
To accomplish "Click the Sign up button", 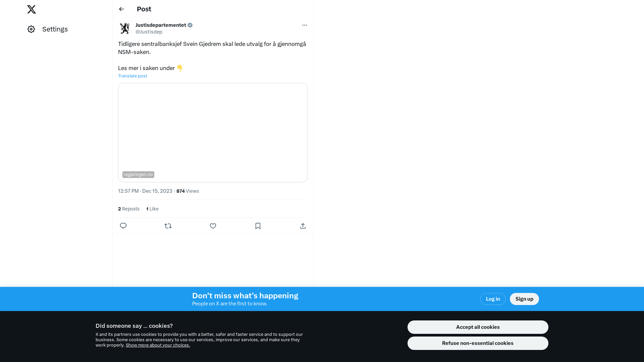I will (x=524, y=299).
